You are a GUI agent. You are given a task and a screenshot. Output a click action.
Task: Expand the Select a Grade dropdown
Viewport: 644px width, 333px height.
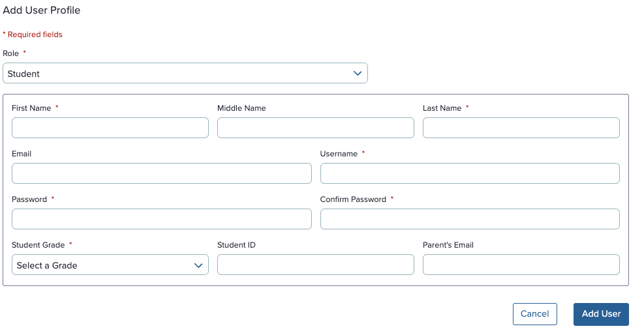click(x=110, y=265)
